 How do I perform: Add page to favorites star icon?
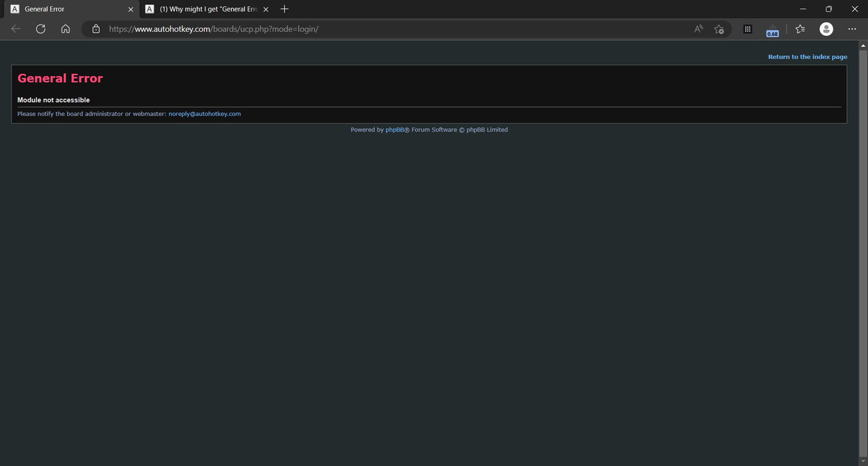719,29
